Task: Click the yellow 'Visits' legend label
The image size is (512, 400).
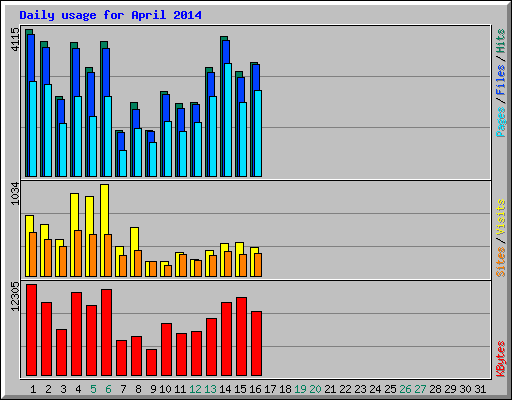Action: 500,217
